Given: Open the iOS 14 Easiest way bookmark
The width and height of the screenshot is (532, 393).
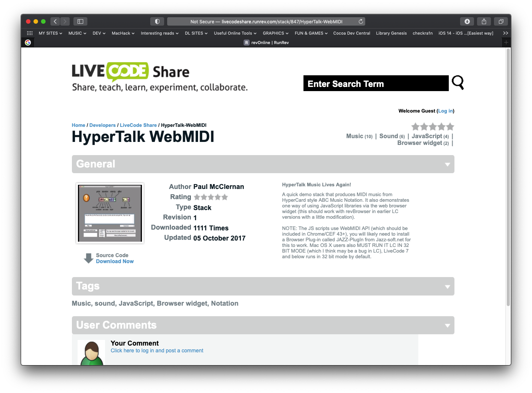Looking at the screenshot, I should (466, 33).
